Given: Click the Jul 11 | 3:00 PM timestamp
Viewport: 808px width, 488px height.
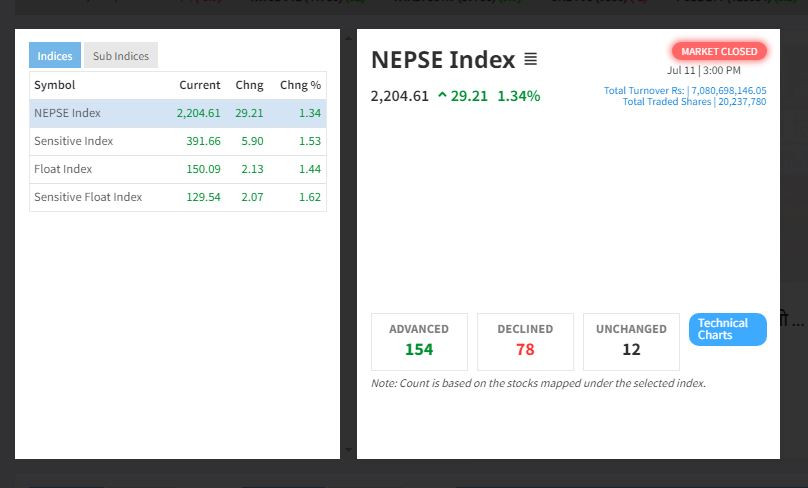Looking at the screenshot, I should click(703, 70).
